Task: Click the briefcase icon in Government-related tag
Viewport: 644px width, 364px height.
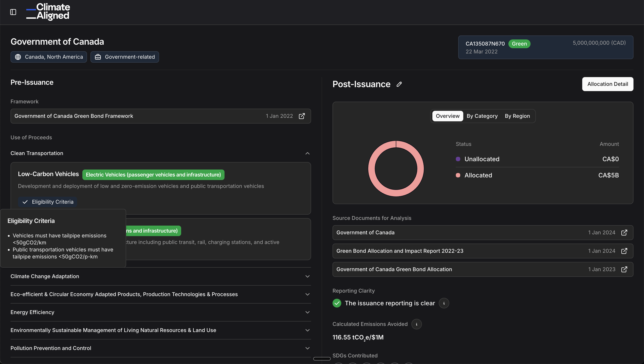Action: coord(98,57)
